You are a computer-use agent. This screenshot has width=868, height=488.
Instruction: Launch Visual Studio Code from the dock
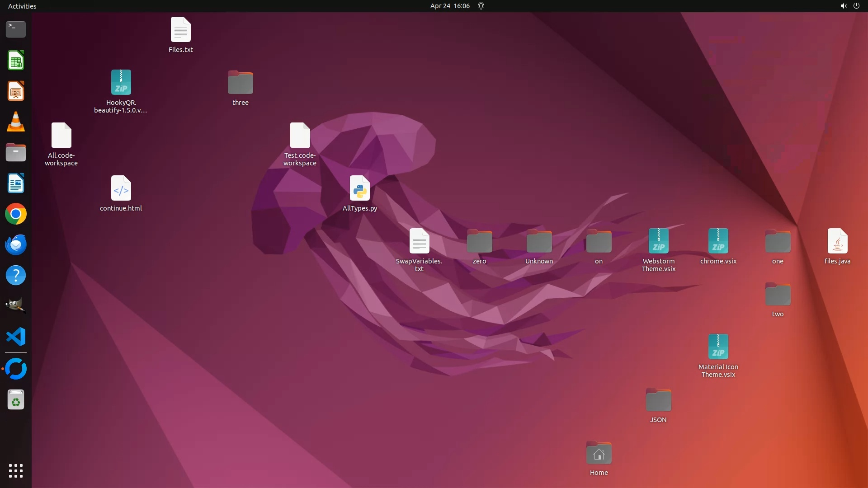coord(16,337)
